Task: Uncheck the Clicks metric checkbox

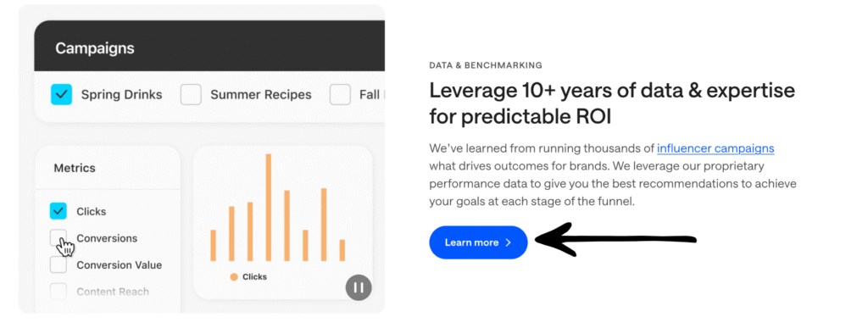Action: [x=58, y=211]
